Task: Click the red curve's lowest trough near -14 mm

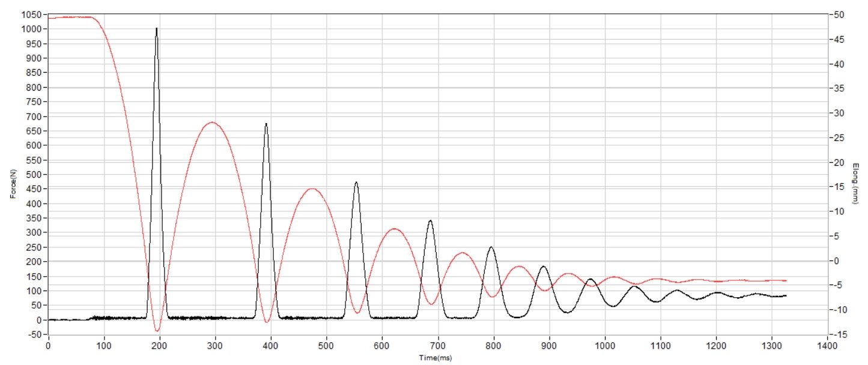Action: (157, 331)
